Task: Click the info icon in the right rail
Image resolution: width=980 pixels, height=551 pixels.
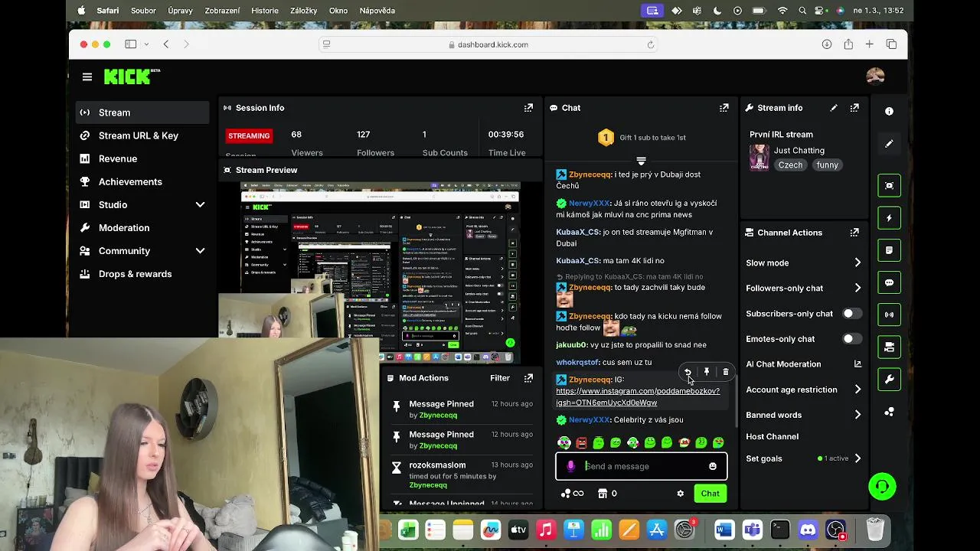Action: point(889,112)
